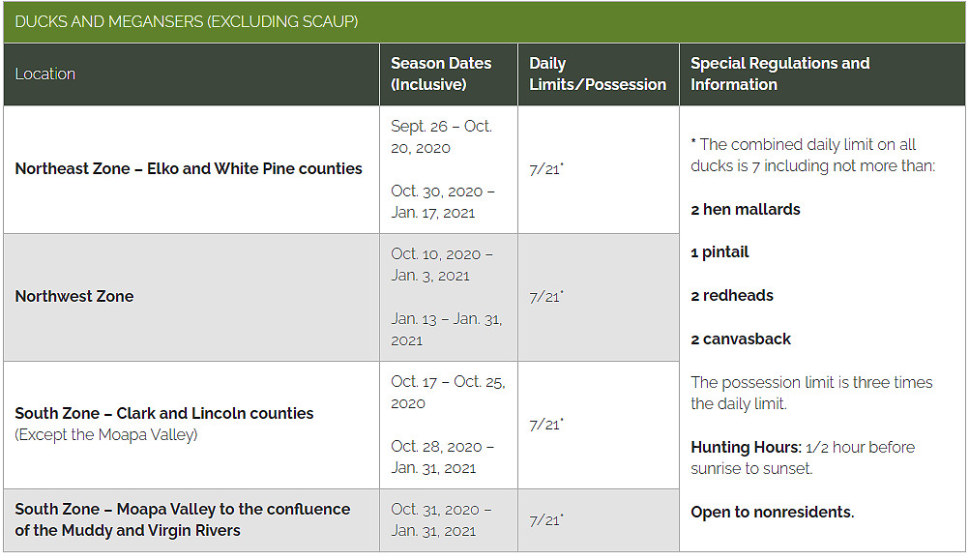
Task: Click the Hunting Hours label
Action: coord(746,448)
